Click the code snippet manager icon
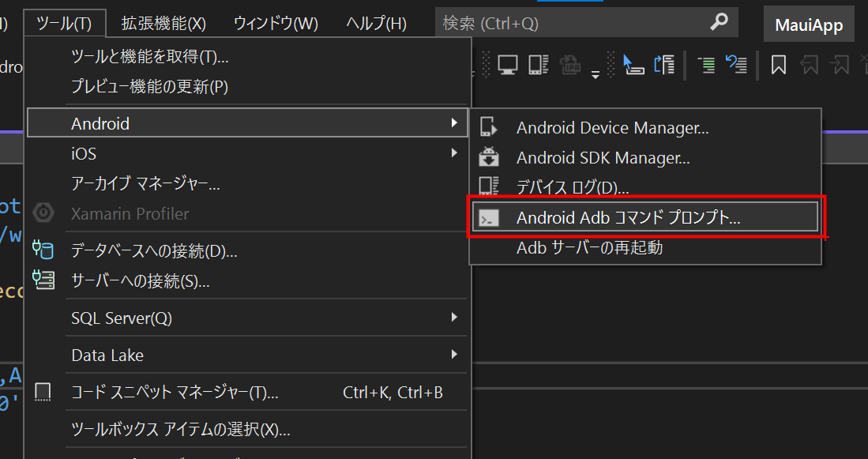This screenshot has width=868, height=459. point(43,392)
